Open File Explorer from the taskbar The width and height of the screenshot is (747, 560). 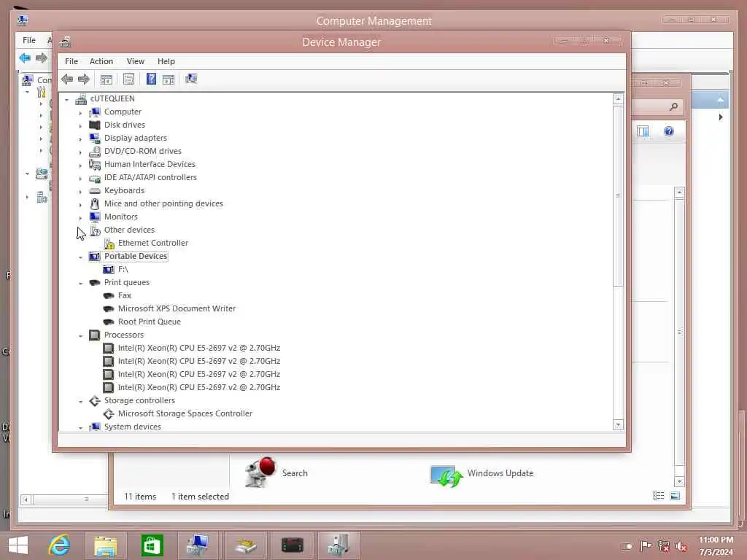(105, 545)
